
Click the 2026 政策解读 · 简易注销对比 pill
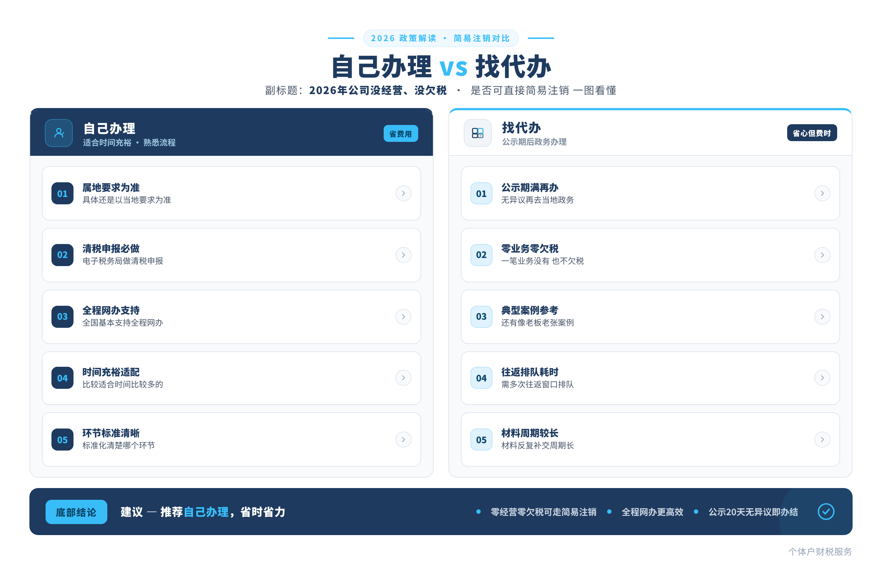(441, 38)
